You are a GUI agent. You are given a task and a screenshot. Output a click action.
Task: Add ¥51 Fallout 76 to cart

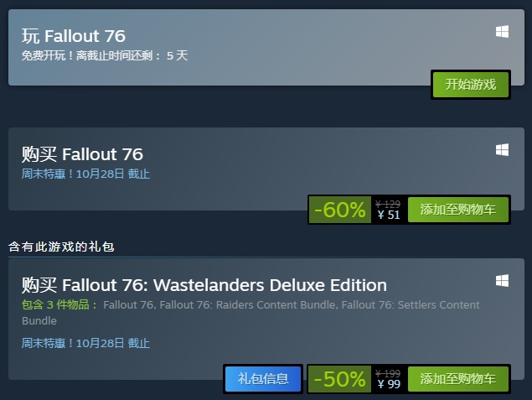click(x=458, y=210)
